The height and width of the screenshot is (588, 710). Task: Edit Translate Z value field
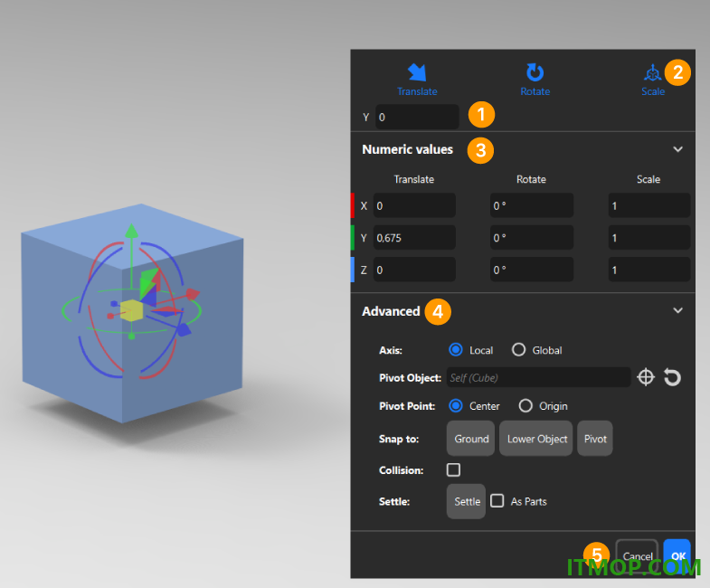tap(414, 270)
